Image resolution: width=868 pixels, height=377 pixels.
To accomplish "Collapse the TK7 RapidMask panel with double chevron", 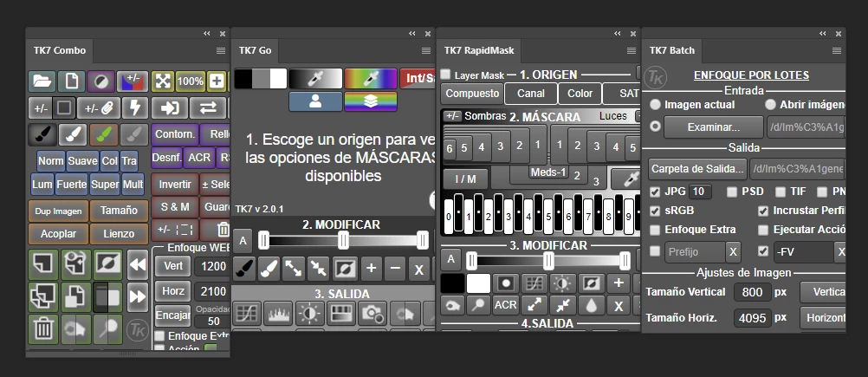I will (618, 34).
